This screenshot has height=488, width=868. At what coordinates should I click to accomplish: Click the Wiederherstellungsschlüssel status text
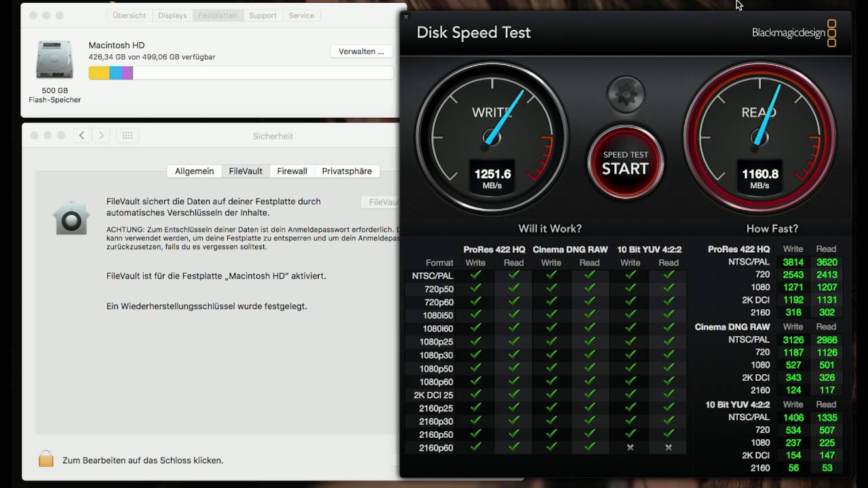tap(207, 306)
